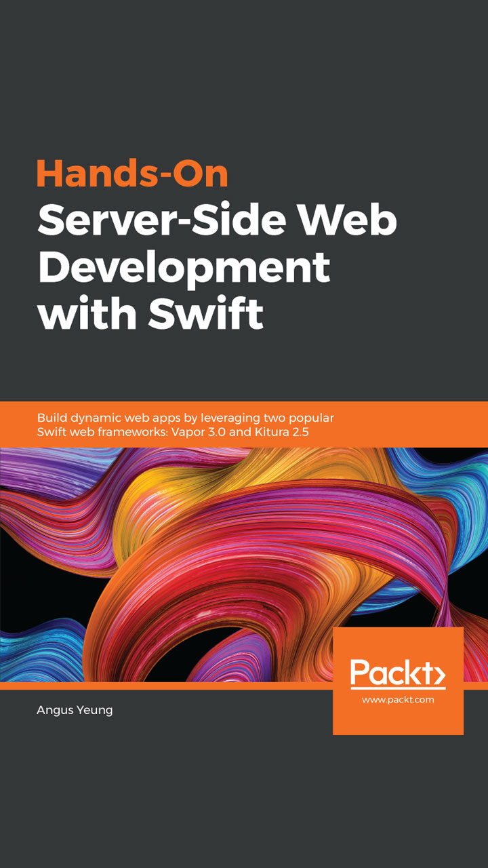
Task: Click the "with Swift" title line
Action: 150,313
